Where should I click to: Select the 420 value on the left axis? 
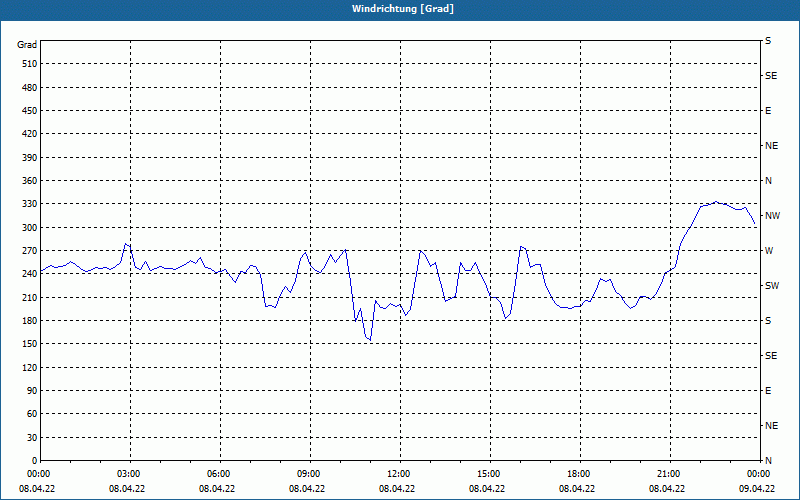(x=30, y=134)
